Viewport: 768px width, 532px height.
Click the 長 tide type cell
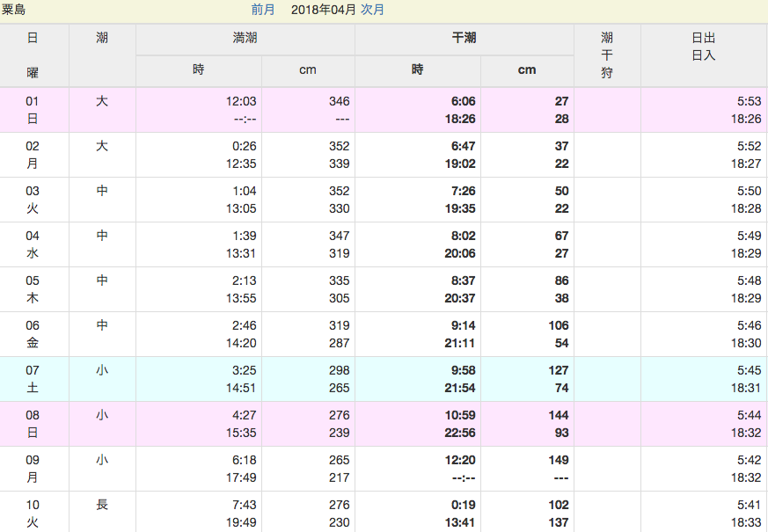(x=102, y=505)
